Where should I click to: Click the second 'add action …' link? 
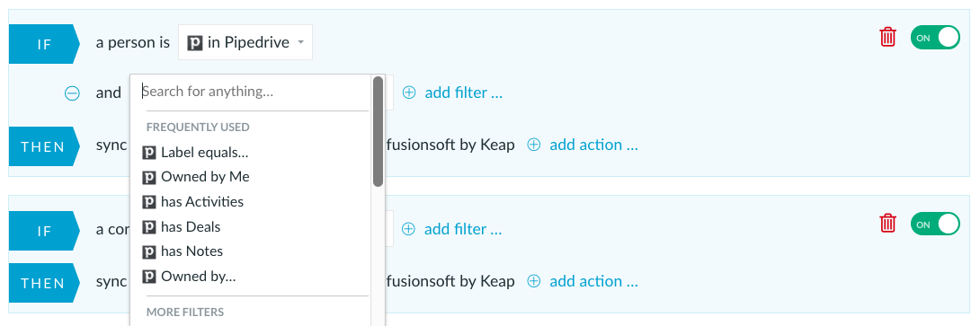[593, 281]
